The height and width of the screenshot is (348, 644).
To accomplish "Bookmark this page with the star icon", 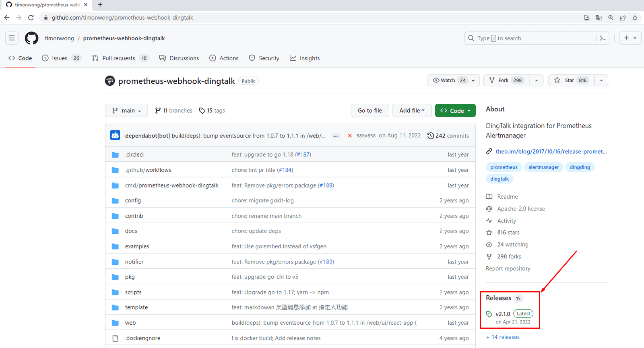I will tap(635, 18).
